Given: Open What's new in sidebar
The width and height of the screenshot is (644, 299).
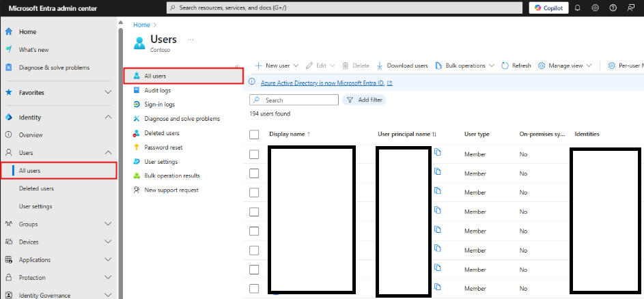Looking at the screenshot, I should (33, 50).
